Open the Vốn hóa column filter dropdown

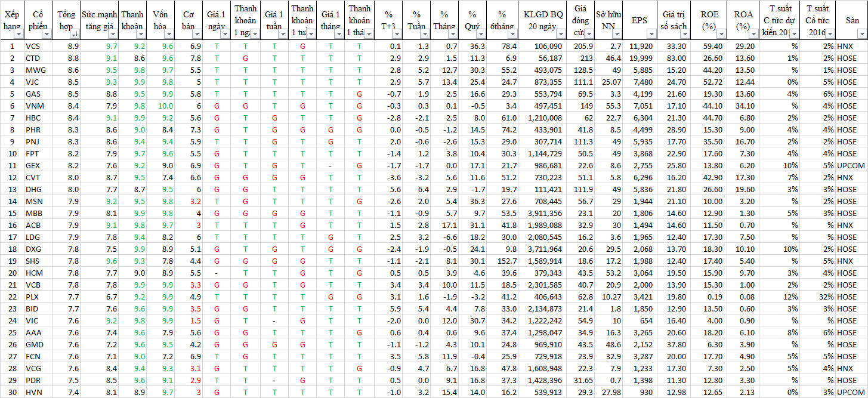[170, 35]
